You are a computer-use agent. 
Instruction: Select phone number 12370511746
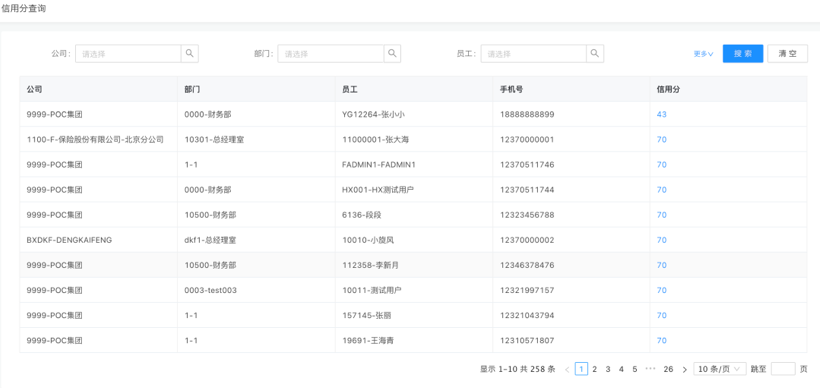527,165
